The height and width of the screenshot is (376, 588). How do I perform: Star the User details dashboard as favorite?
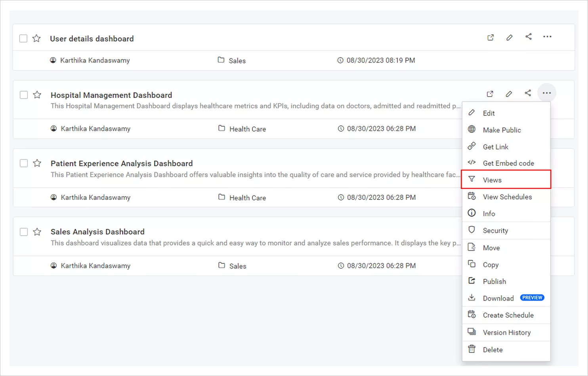tap(36, 38)
